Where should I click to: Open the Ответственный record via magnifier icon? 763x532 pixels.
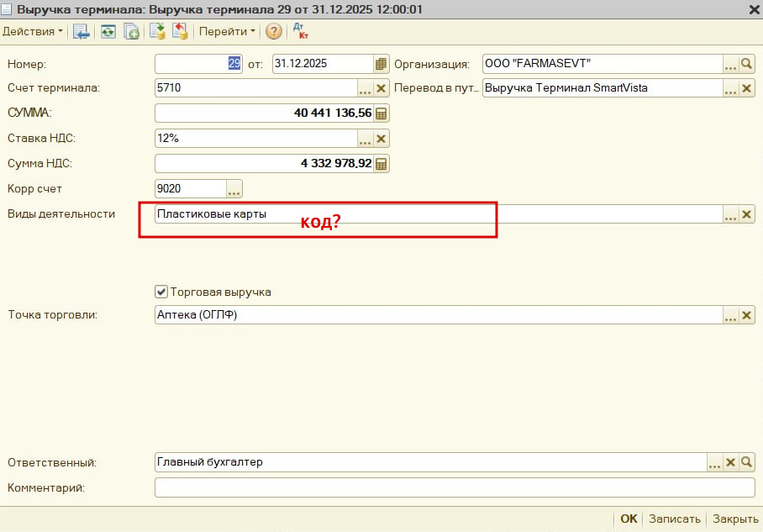pyautogui.click(x=746, y=462)
